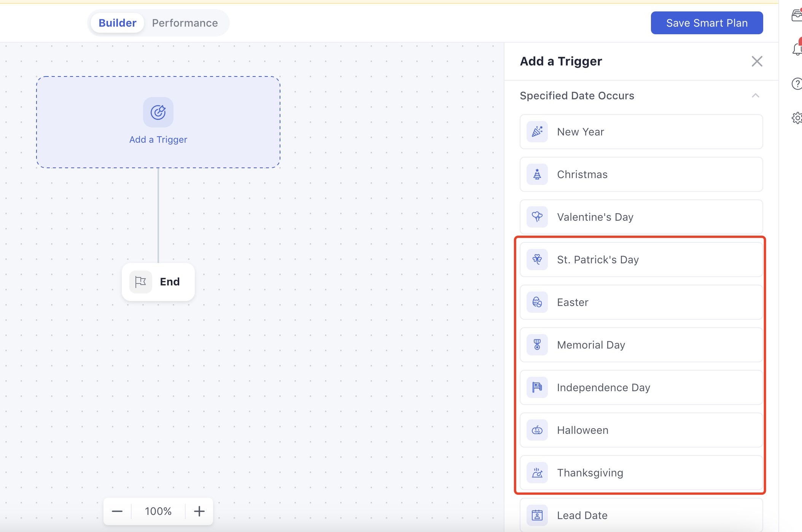Click the Memorial Day medal icon

point(537,345)
